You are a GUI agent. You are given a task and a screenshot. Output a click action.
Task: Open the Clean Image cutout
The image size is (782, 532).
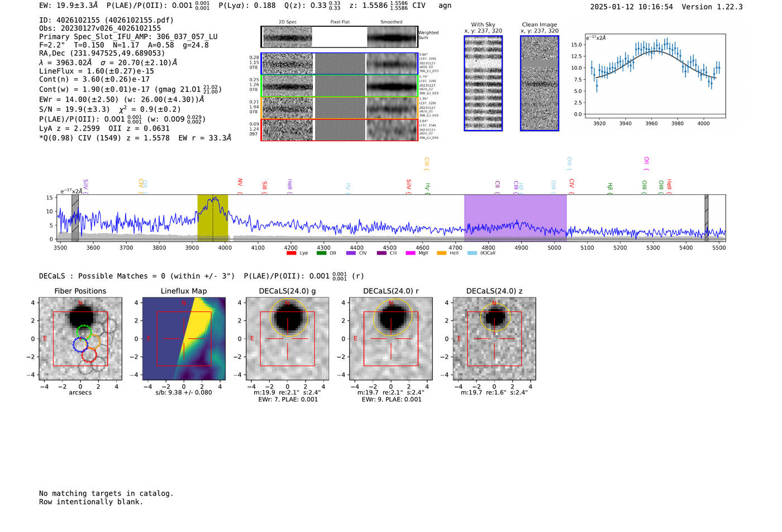coord(540,83)
